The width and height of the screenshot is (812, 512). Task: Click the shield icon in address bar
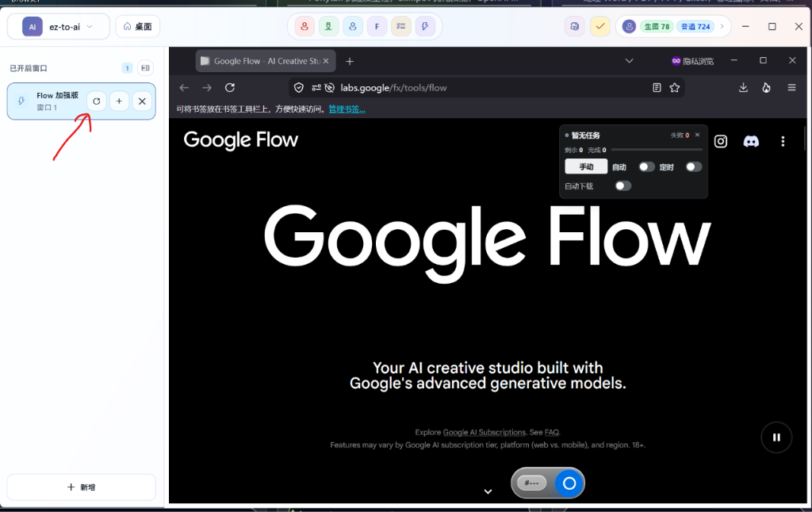[299, 87]
